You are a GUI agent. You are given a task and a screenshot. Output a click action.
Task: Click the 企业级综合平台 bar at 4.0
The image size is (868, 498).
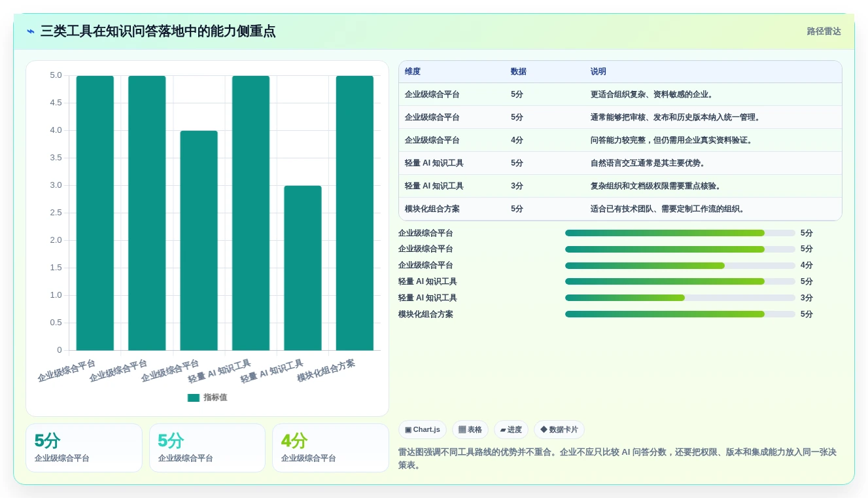(199, 240)
